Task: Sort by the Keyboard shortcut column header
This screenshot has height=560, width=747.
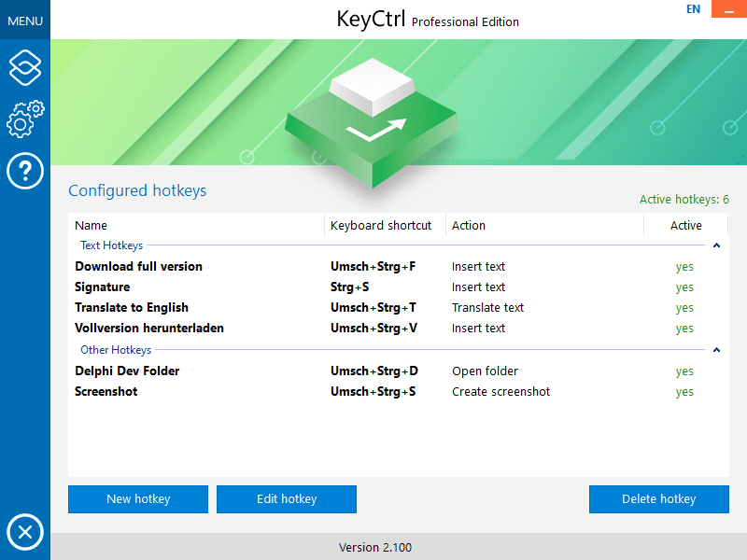Action: (x=381, y=225)
